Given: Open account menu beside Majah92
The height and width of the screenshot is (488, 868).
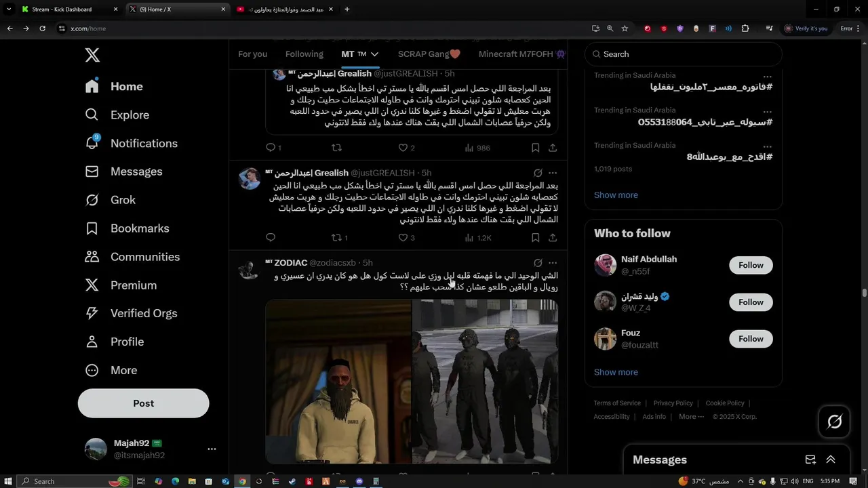Looking at the screenshot, I should [212, 449].
